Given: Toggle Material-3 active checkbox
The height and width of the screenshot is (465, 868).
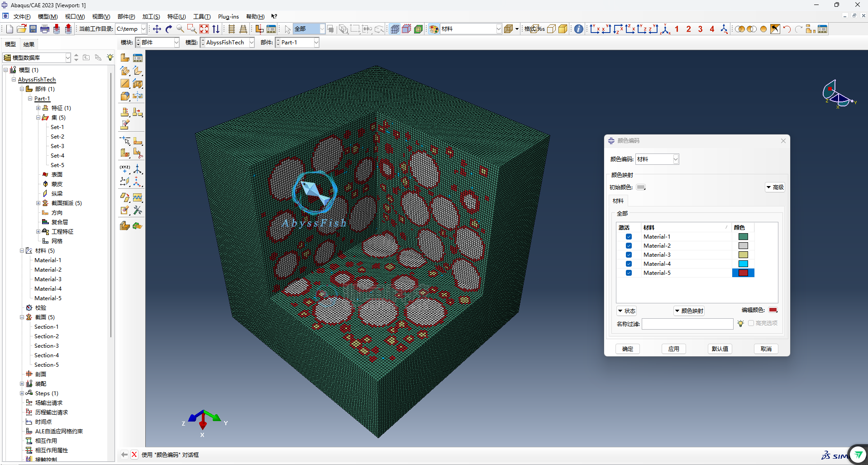Looking at the screenshot, I should coord(629,255).
